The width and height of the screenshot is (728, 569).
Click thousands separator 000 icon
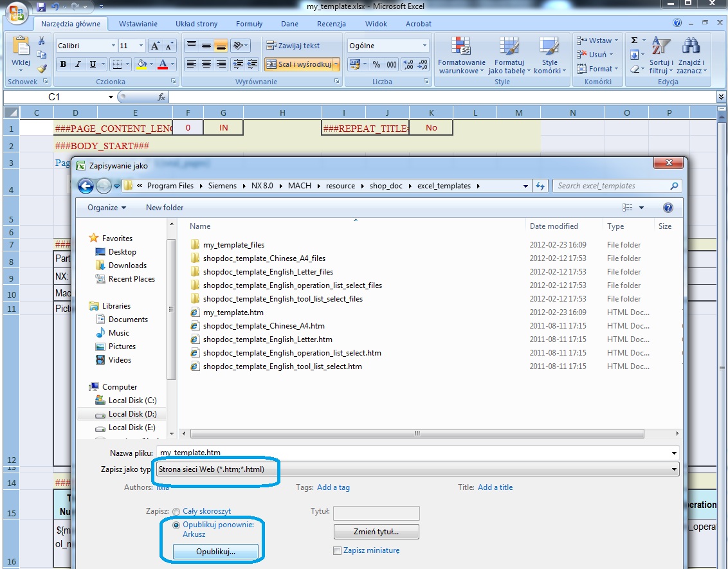[392, 64]
